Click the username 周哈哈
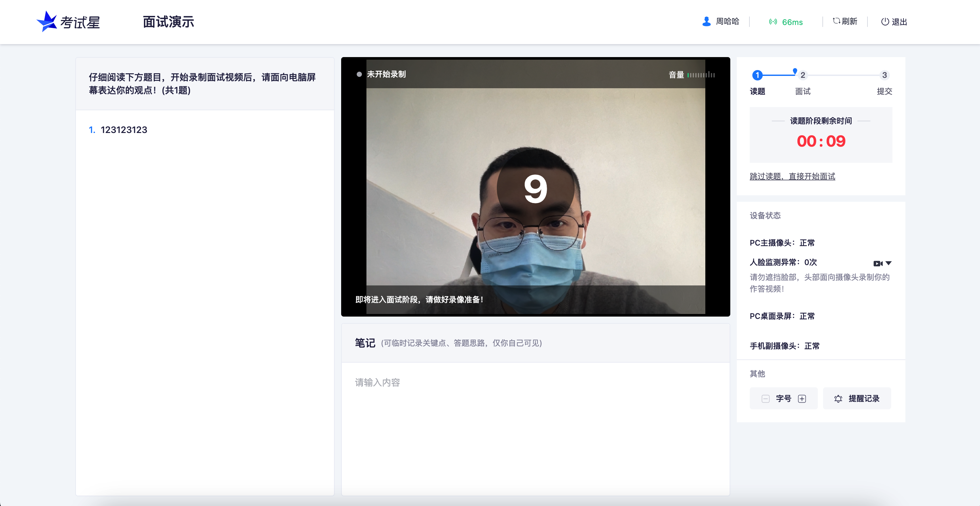The width and height of the screenshot is (980, 506). [727, 21]
